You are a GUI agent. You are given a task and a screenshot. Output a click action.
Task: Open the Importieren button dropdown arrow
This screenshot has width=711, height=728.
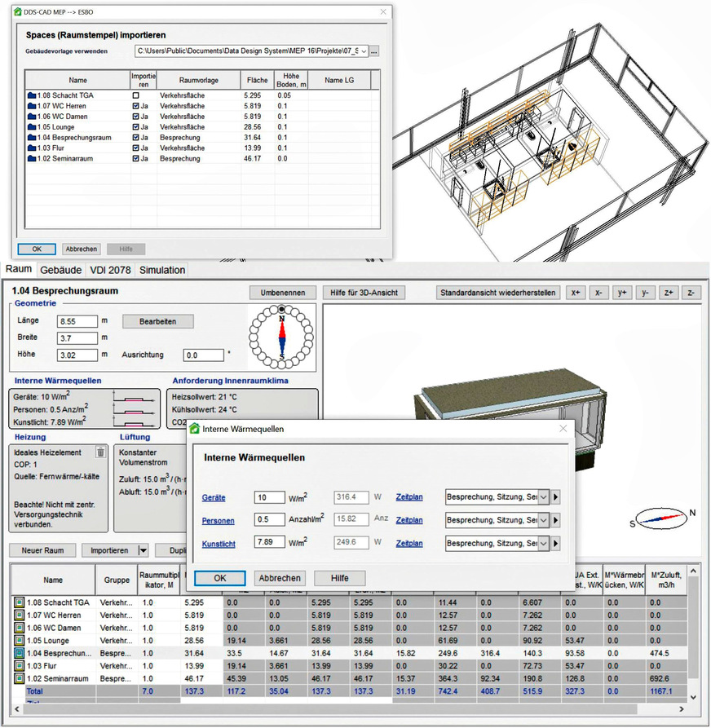coord(143,550)
